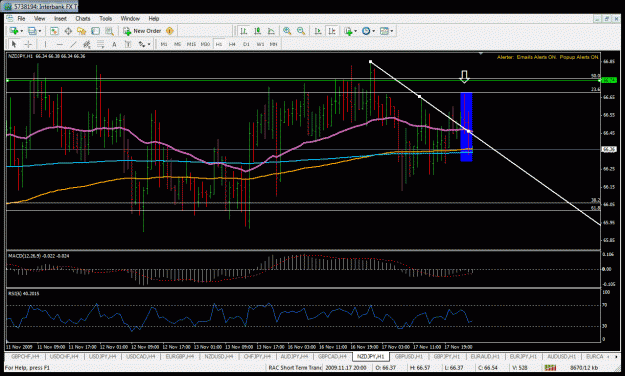
Task: Open the Window menu
Action: coord(130,18)
